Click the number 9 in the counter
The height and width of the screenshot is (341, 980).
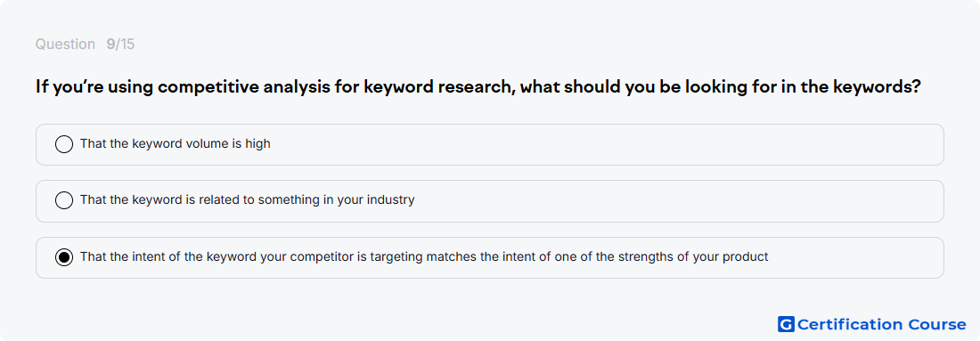pos(110,45)
